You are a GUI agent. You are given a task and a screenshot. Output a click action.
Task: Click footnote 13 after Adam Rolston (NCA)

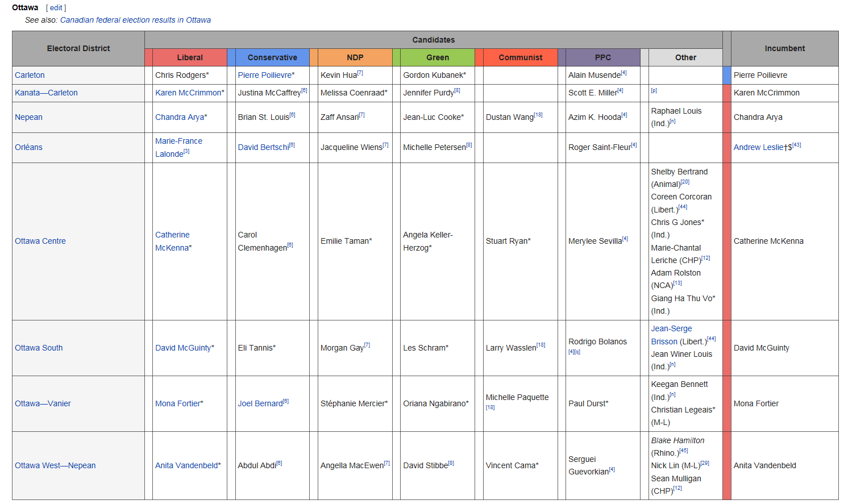pyautogui.click(x=677, y=283)
